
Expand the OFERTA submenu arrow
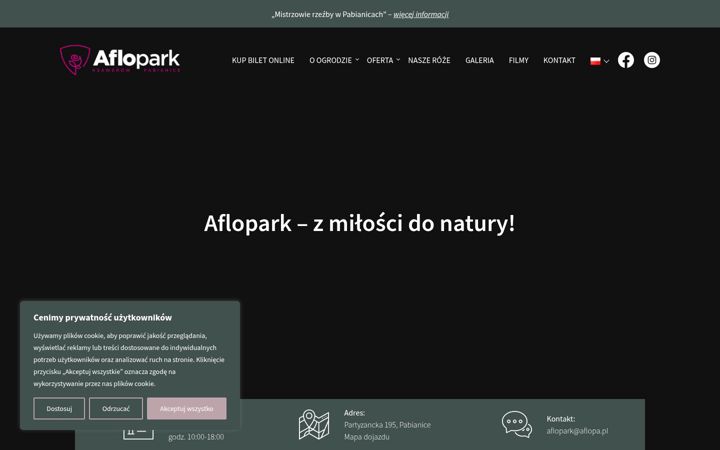click(398, 60)
